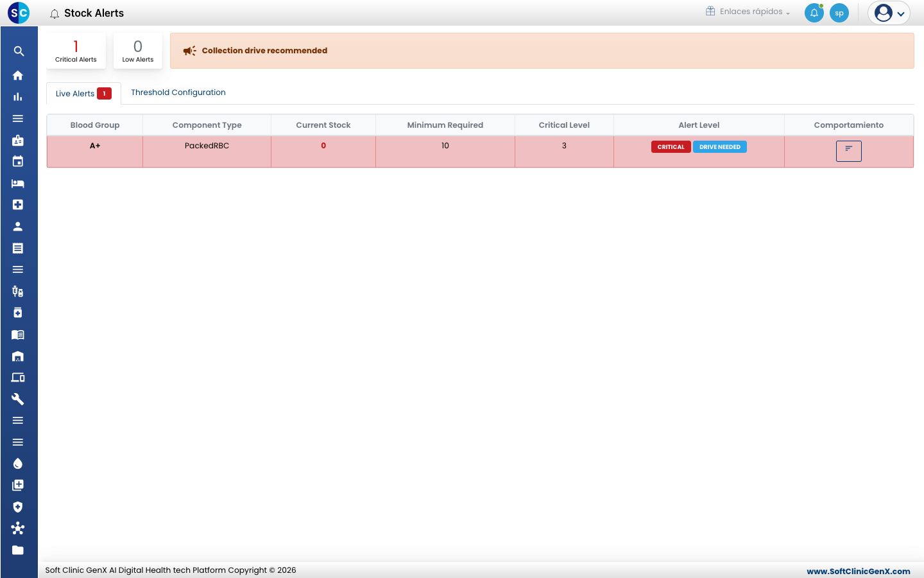Open the wrench tools sidebar icon
Viewport: 924px width, 578px height.
coord(18,399)
